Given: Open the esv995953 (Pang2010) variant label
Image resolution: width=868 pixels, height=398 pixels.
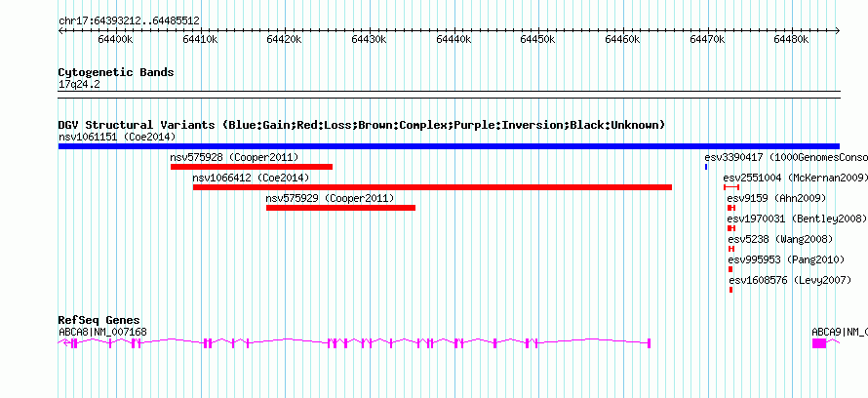Looking at the screenshot, I should (787, 259).
